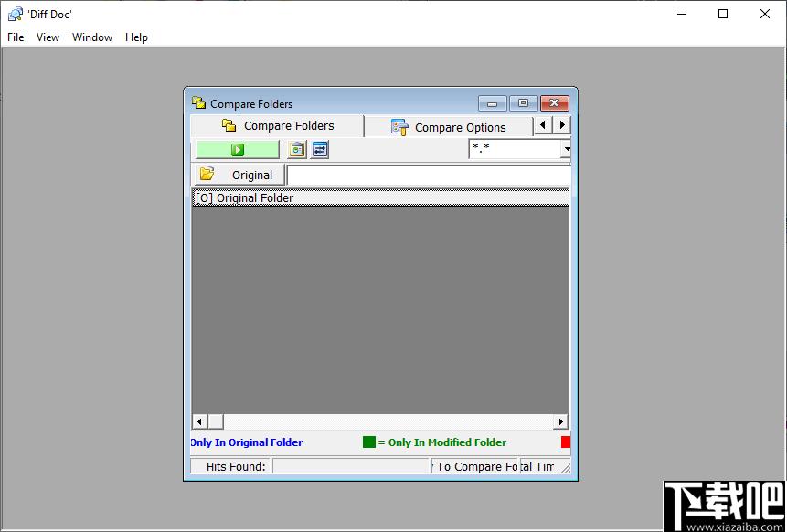Viewport: 787px width, 532px height.
Task: Click the red legend color square
Action: (x=566, y=442)
